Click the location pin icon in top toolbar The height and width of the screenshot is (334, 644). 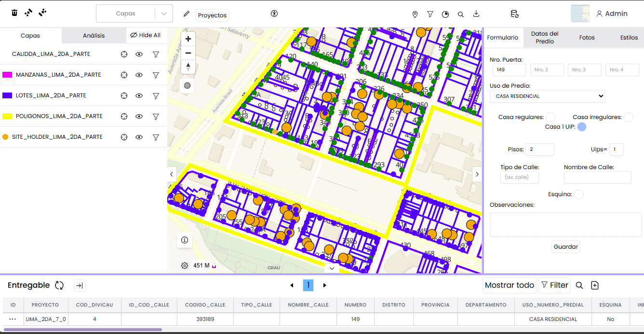[415, 14]
